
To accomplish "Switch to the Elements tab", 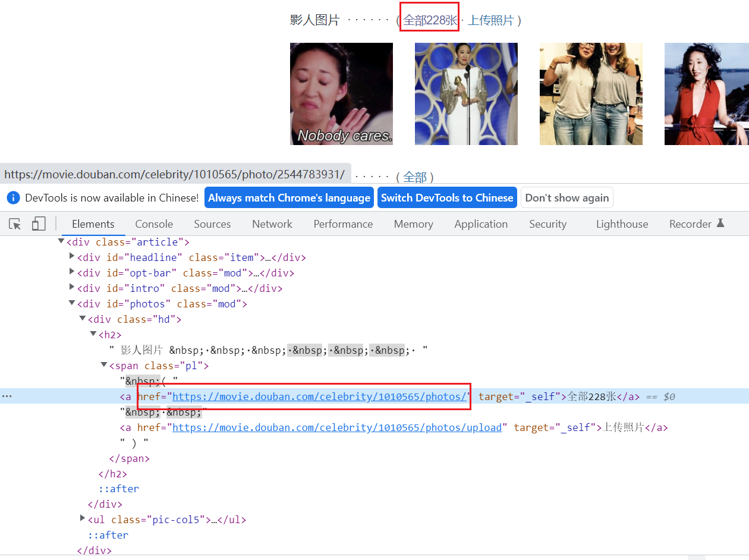I will coord(93,224).
